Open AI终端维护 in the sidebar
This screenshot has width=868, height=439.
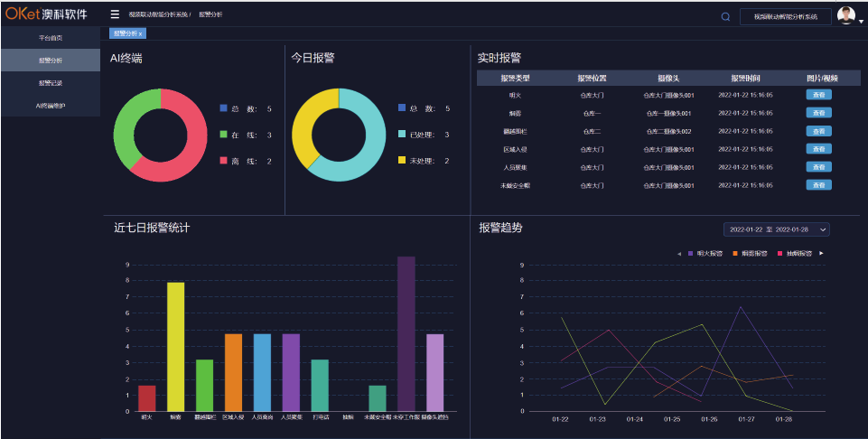[x=51, y=106]
